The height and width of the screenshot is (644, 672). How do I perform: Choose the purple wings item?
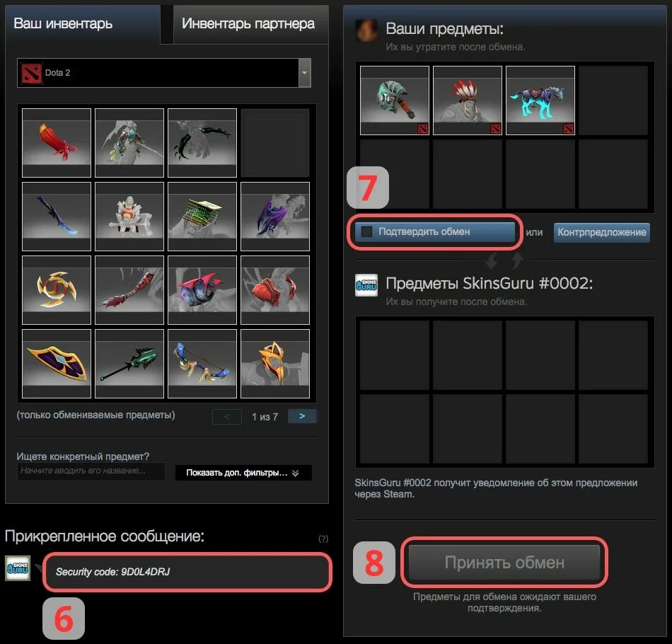click(275, 217)
